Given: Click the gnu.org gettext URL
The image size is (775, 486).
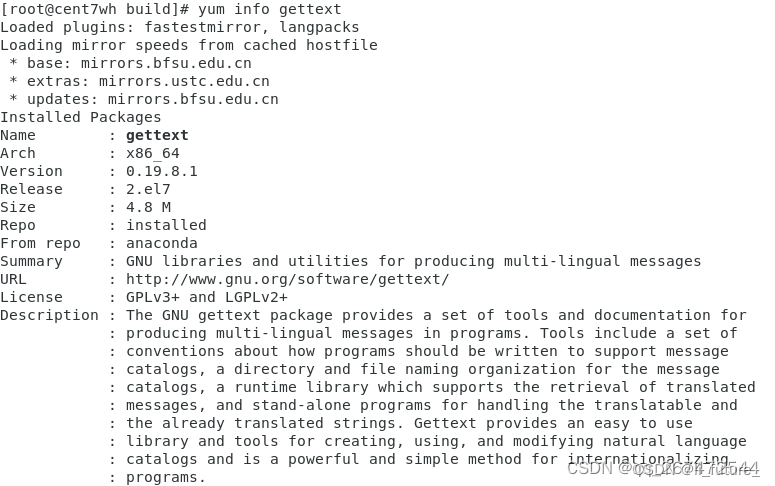Looking at the screenshot, I should click(288, 279).
